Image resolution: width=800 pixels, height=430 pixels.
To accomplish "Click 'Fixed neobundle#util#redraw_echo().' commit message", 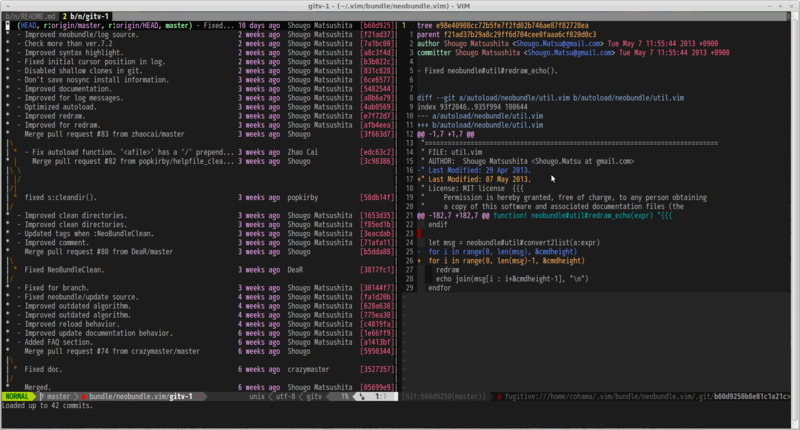I will coord(488,71).
